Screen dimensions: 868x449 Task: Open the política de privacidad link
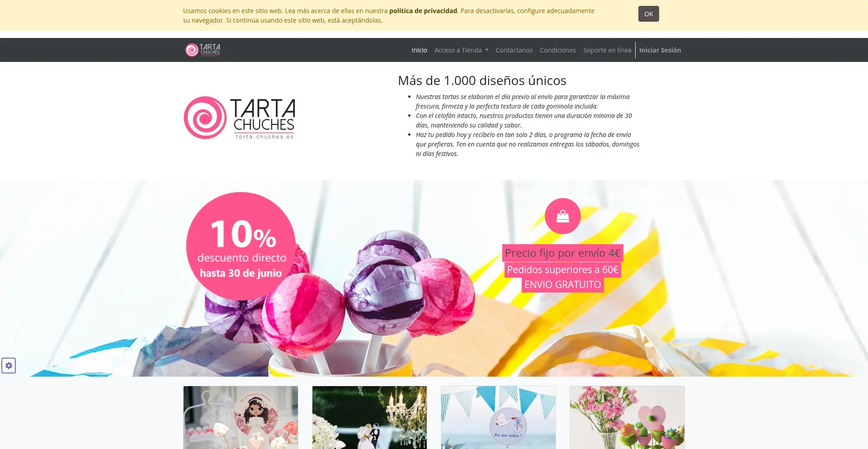423,11
